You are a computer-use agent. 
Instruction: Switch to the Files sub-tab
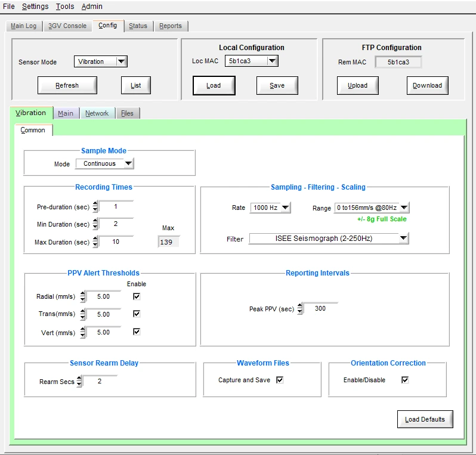point(127,113)
